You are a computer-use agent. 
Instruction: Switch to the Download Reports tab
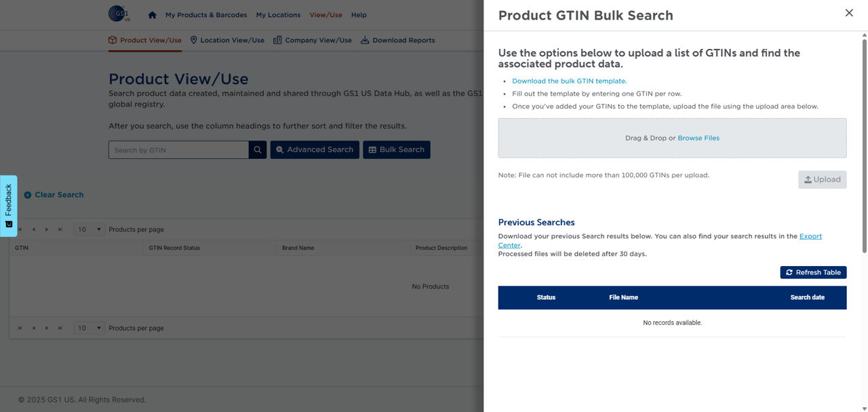click(x=397, y=40)
